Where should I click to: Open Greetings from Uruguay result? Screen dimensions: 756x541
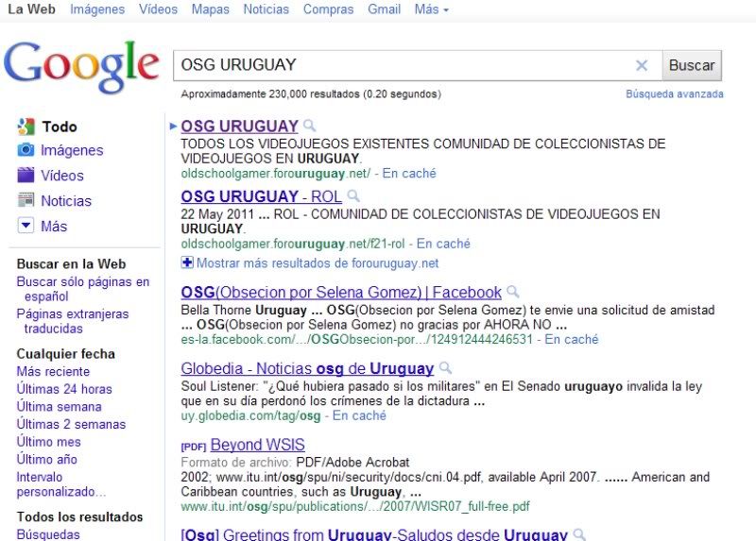click(374, 533)
